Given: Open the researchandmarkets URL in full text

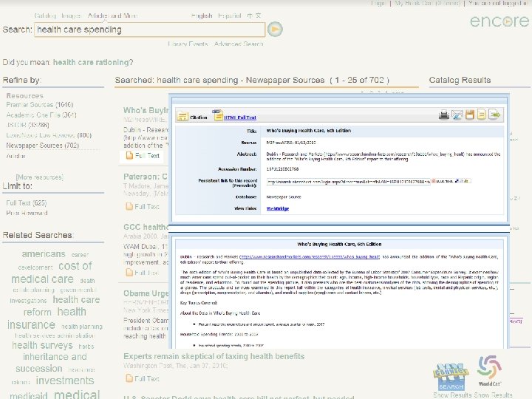Looking at the screenshot, I should 310,257.
